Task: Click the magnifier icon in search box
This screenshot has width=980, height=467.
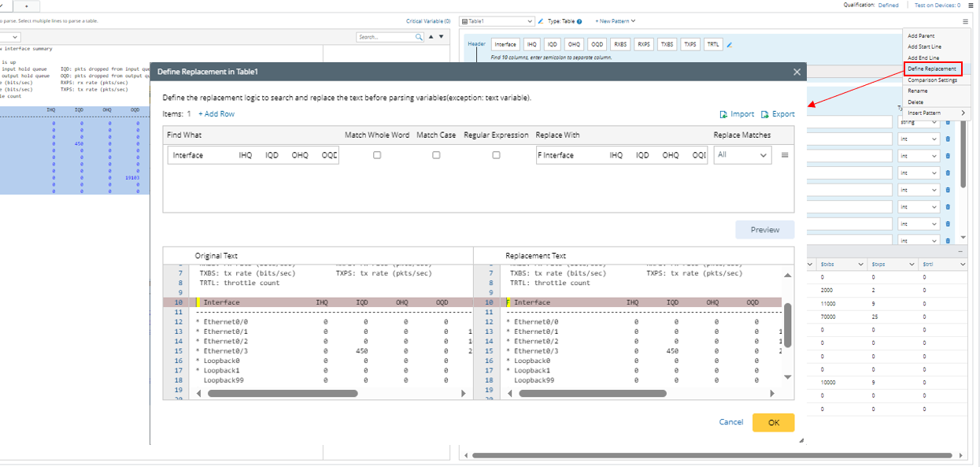Action: [419, 37]
